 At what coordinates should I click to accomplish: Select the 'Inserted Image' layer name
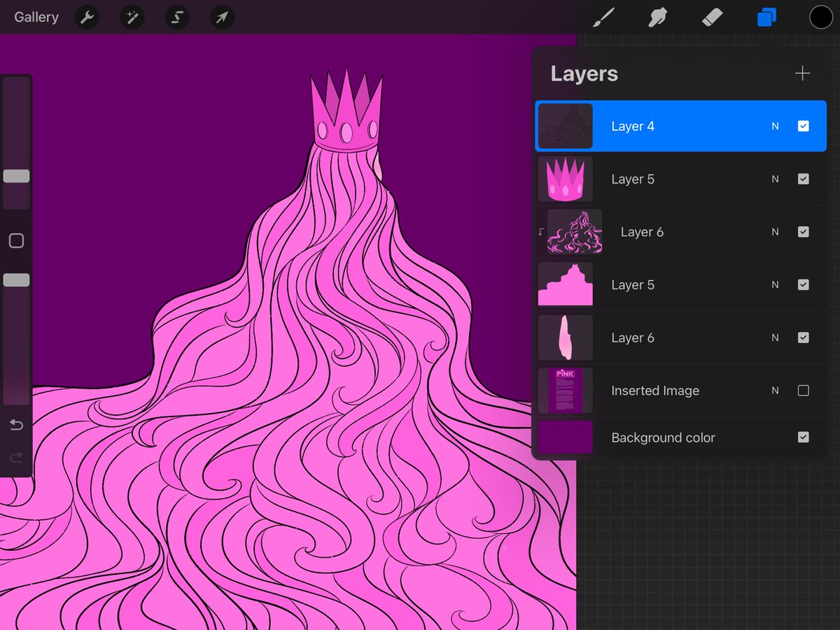655,391
